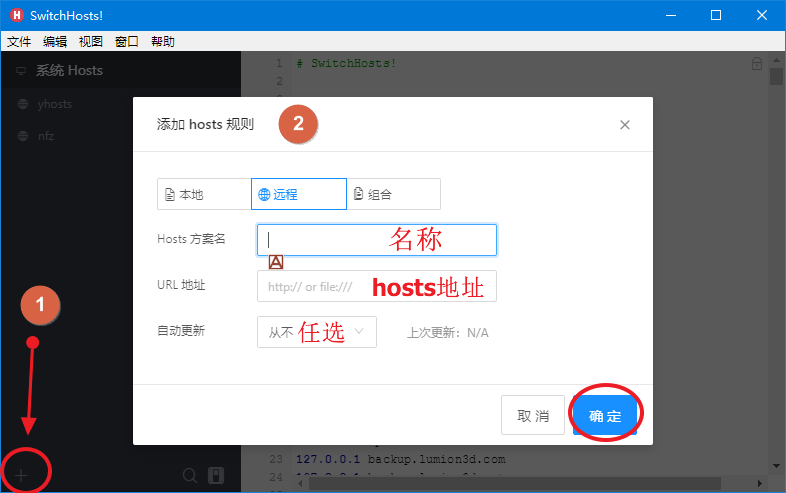Open the 编辑 menu

point(55,42)
